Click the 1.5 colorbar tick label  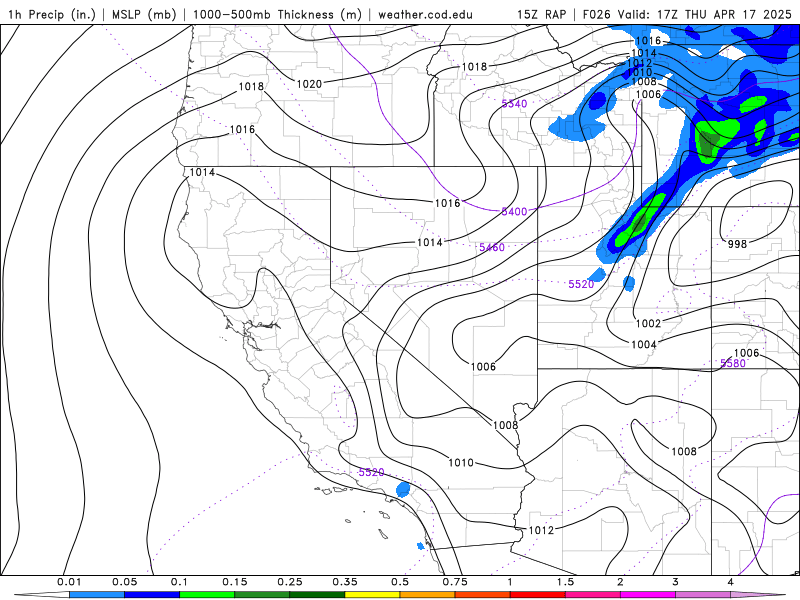click(x=565, y=582)
